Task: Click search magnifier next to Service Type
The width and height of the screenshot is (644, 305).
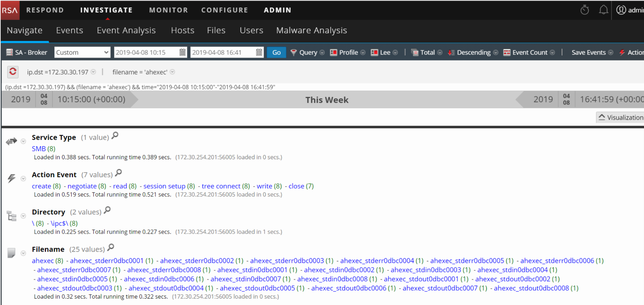Action: click(x=115, y=136)
